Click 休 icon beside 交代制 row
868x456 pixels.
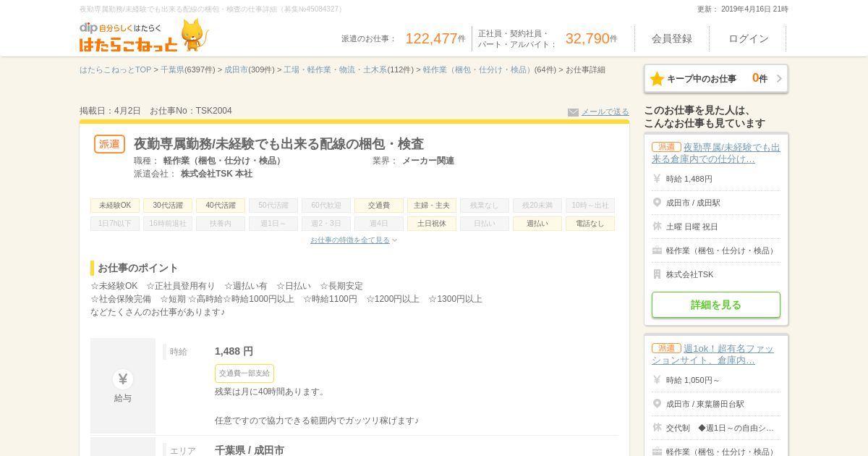tap(657, 428)
